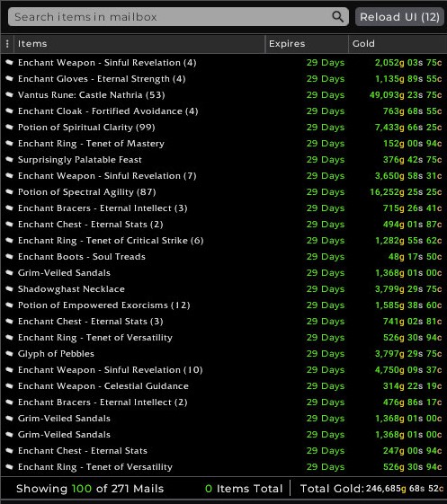Viewport: 447px width, 504px height.
Task: Sort by the Gold column header
Action: (x=398, y=44)
